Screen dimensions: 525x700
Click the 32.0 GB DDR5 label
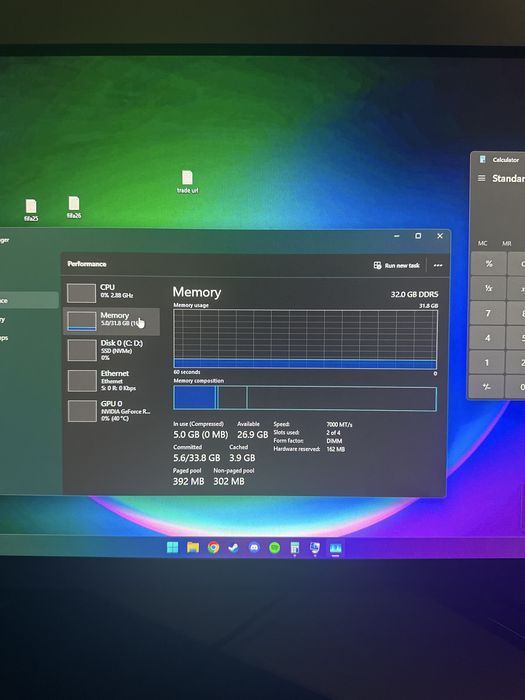click(414, 294)
